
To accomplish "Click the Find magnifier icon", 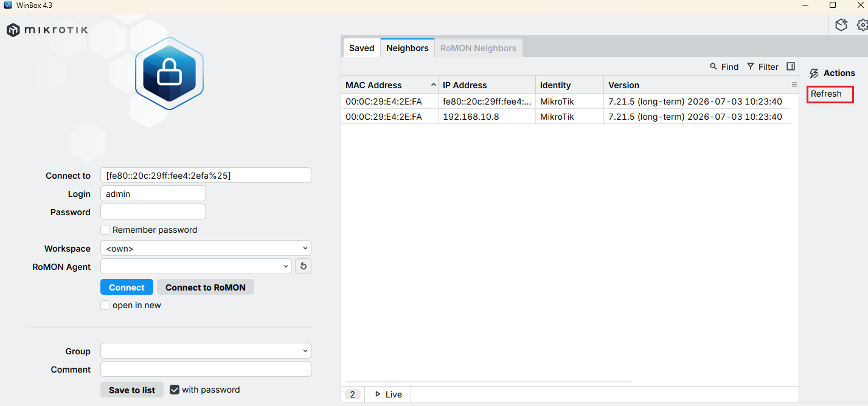I will [713, 67].
